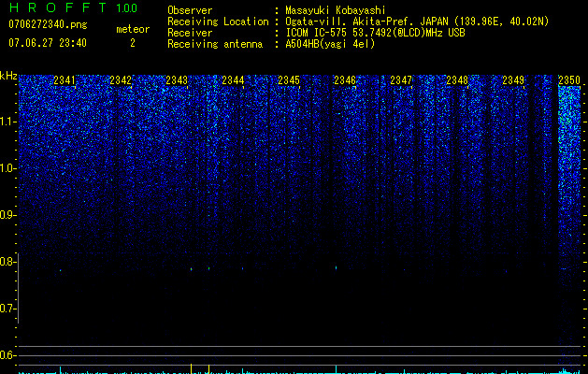Click the 2348 time marker
Viewport: 588px width, 374px height.
click(x=457, y=80)
